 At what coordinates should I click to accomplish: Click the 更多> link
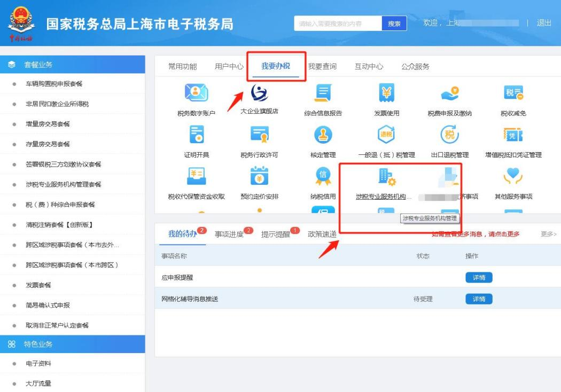549,234
